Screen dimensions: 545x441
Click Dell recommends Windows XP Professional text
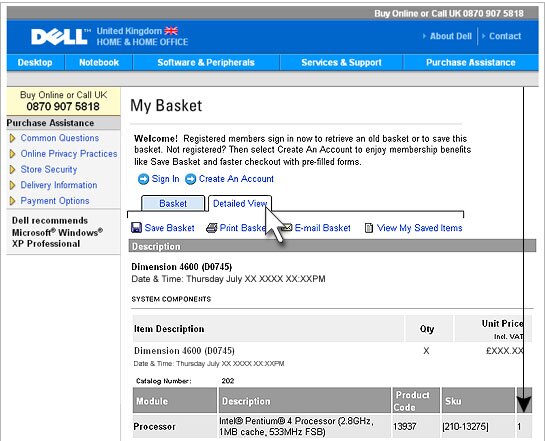click(57, 232)
